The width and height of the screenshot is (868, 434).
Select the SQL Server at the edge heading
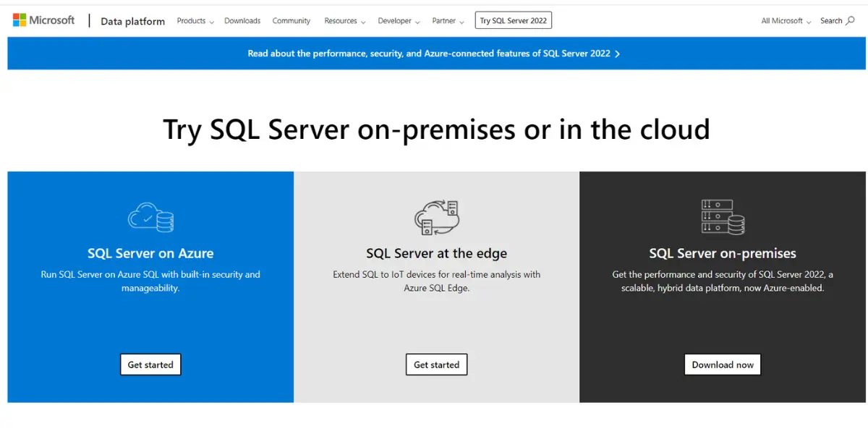click(436, 253)
